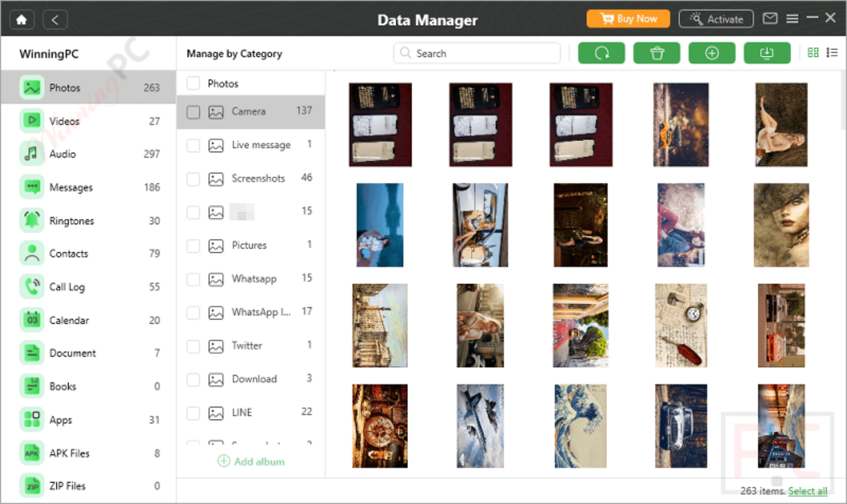This screenshot has height=504, width=847.
Task: Open Books category in sidebar
Action: point(89,386)
